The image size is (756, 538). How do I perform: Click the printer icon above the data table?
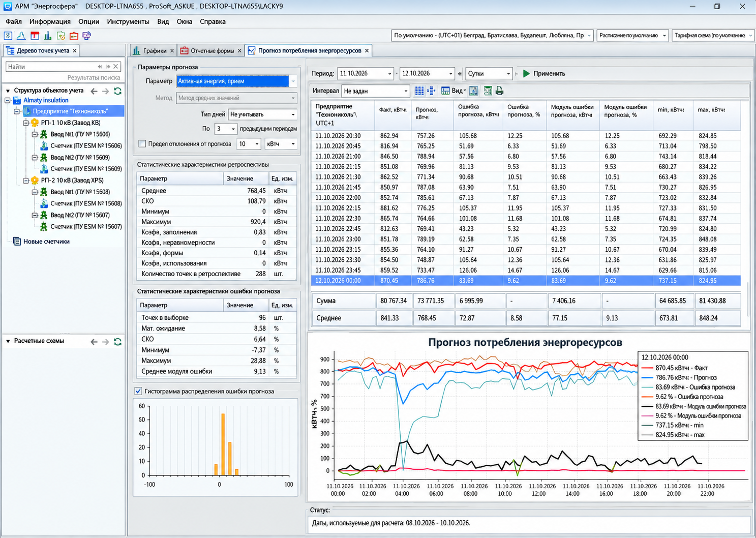[499, 91]
